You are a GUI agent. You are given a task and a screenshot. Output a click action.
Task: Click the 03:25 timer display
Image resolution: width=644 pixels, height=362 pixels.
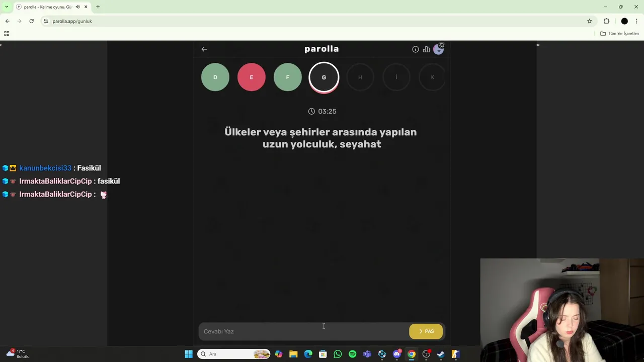(322, 111)
